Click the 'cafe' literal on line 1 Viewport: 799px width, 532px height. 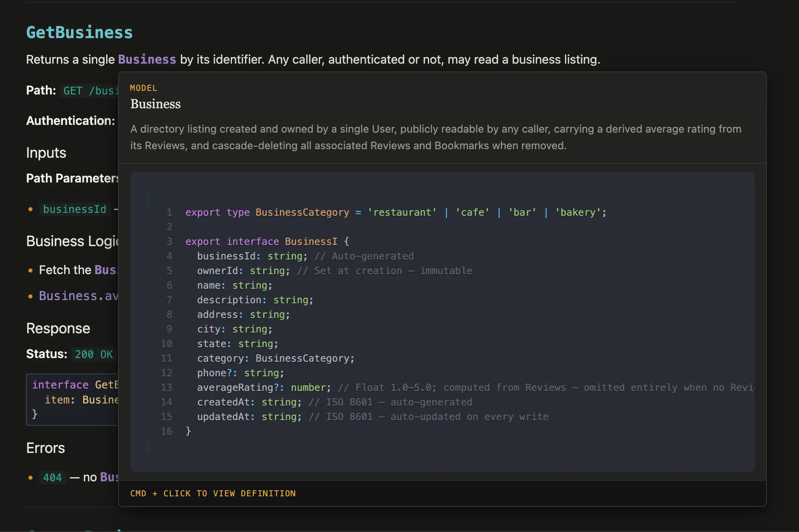click(473, 212)
